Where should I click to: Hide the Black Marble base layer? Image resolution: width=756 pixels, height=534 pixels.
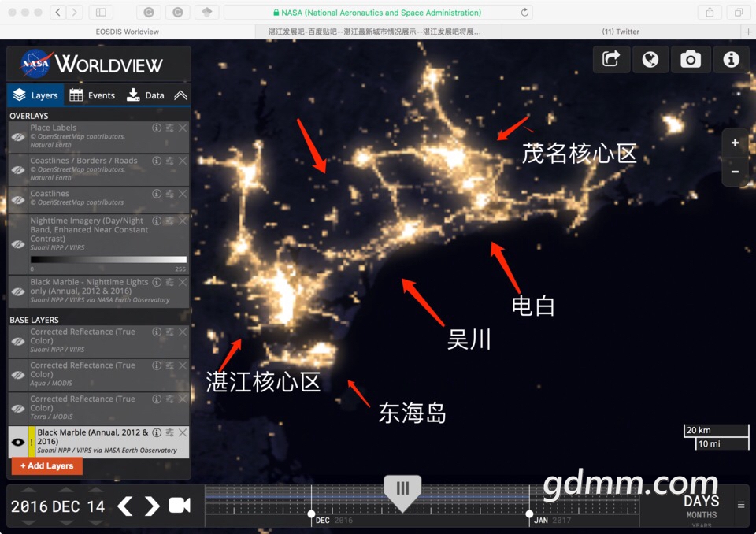[17, 443]
